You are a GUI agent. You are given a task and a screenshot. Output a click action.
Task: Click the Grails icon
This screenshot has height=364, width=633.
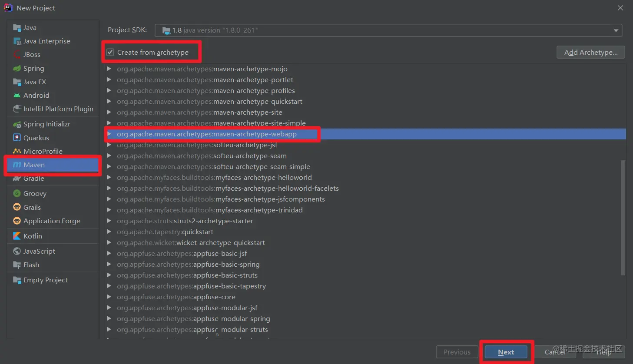[17, 207]
